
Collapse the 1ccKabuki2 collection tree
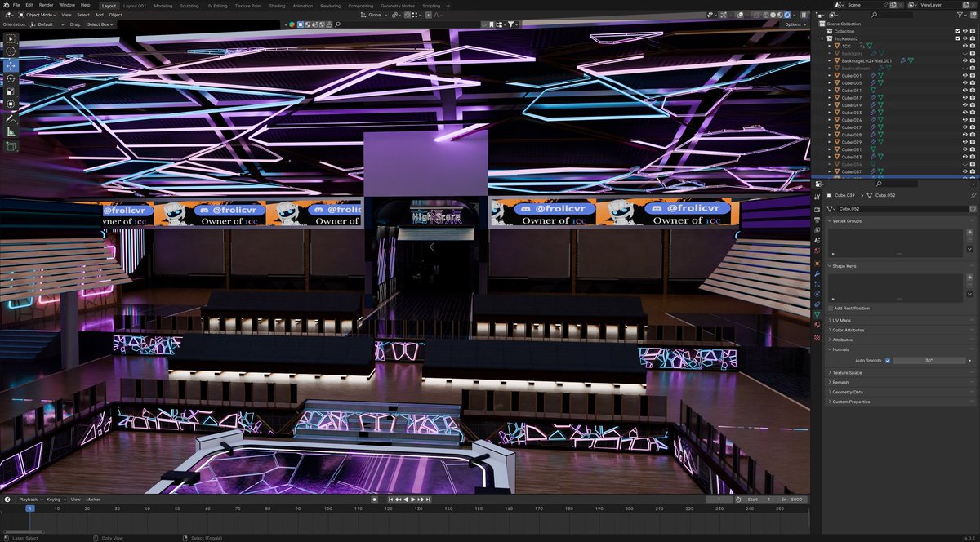[823, 38]
